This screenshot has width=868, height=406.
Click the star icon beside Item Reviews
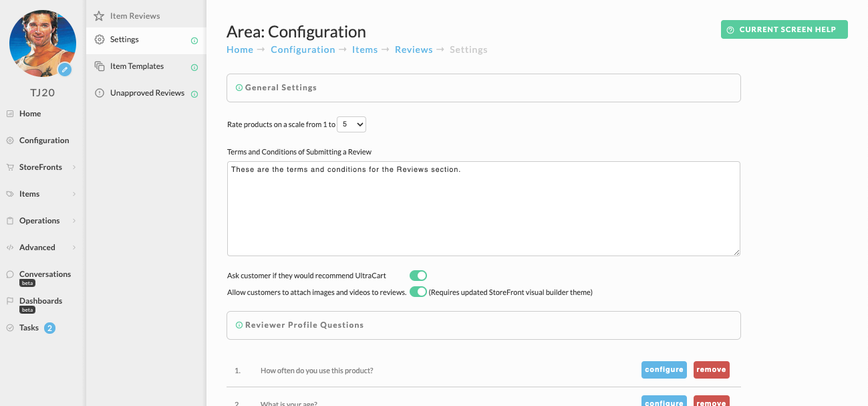coord(99,16)
